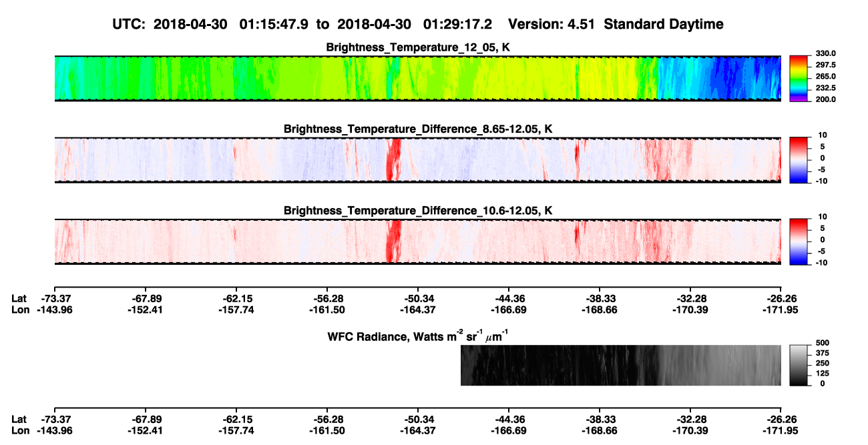Viewport: 868px width, 445px height.
Task: Click the Brightness_Temperature_Difference_8.65-12.05 panel title
Action: click(417, 129)
